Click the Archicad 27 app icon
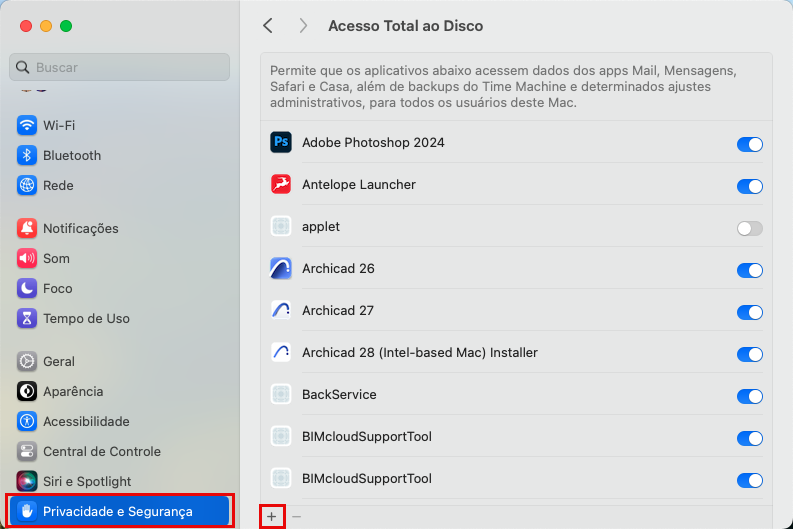Viewport: 793px width, 530px height. tap(281, 310)
